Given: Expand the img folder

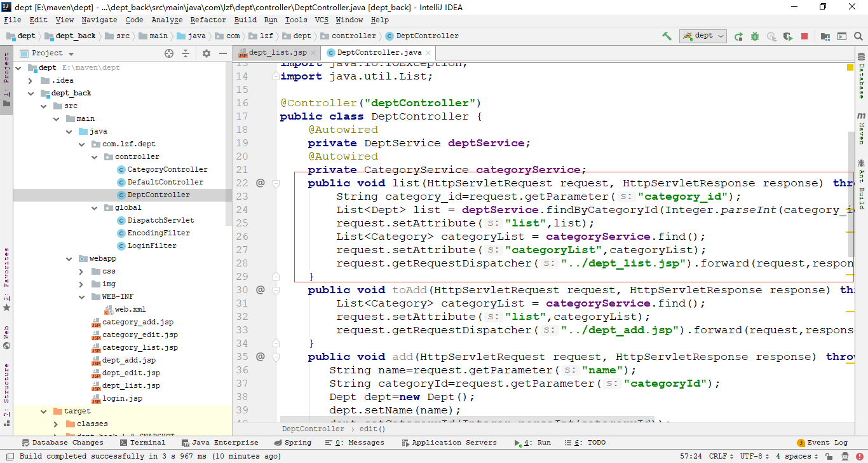Looking at the screenshot, I should point(81,284).
